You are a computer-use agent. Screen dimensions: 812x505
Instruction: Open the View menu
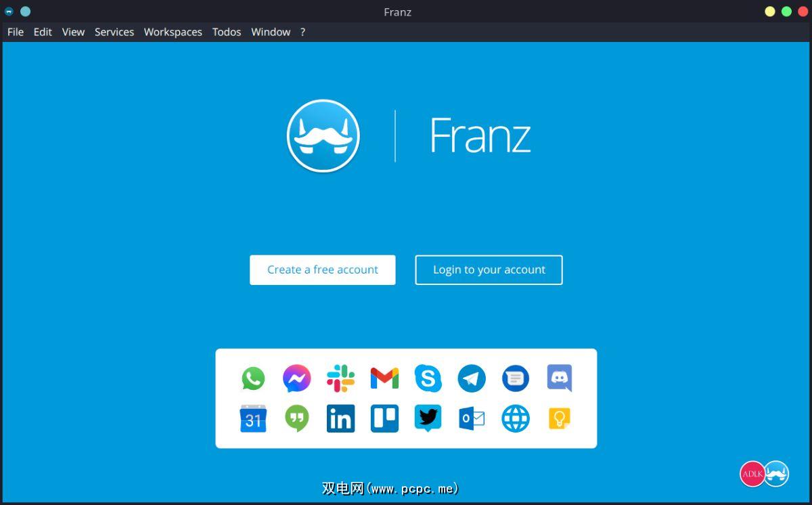click(x=73, y=32)
